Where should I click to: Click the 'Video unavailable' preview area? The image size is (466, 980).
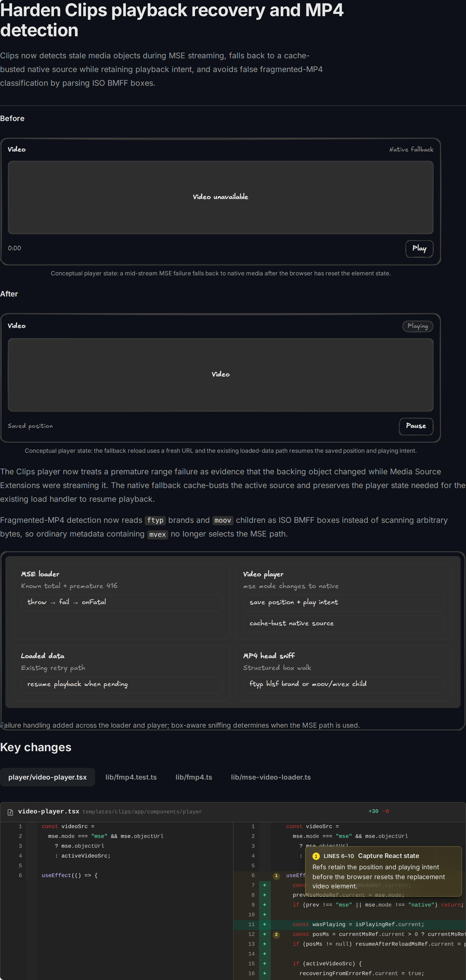[220, 197]
